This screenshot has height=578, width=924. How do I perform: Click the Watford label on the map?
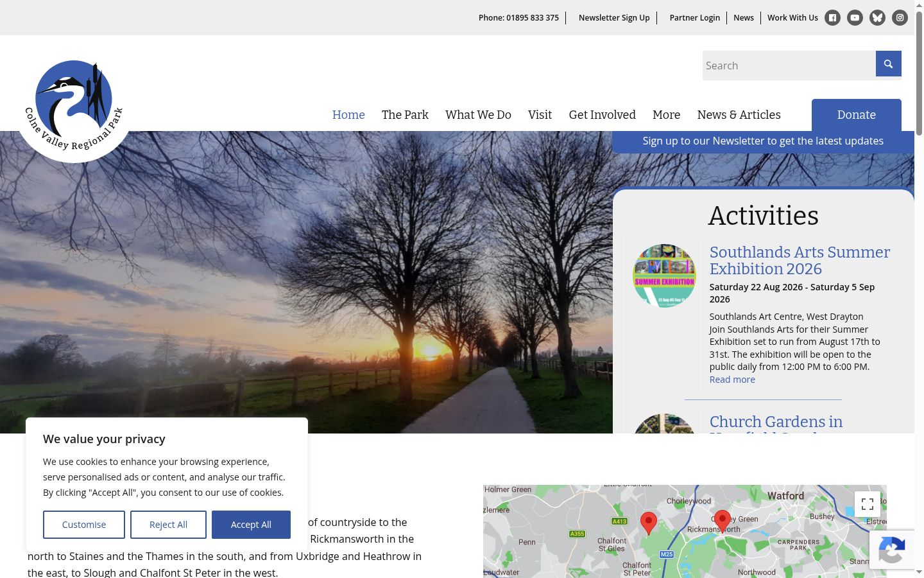click(785, 496)
